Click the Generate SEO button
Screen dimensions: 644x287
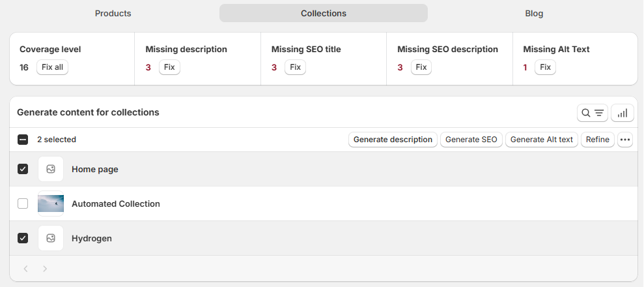pos(471,140)
